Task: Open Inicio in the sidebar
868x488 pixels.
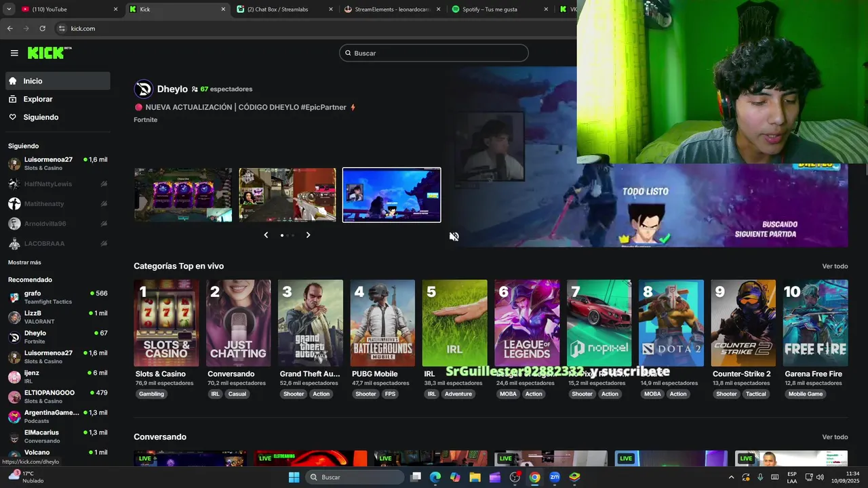Action: 58,81
